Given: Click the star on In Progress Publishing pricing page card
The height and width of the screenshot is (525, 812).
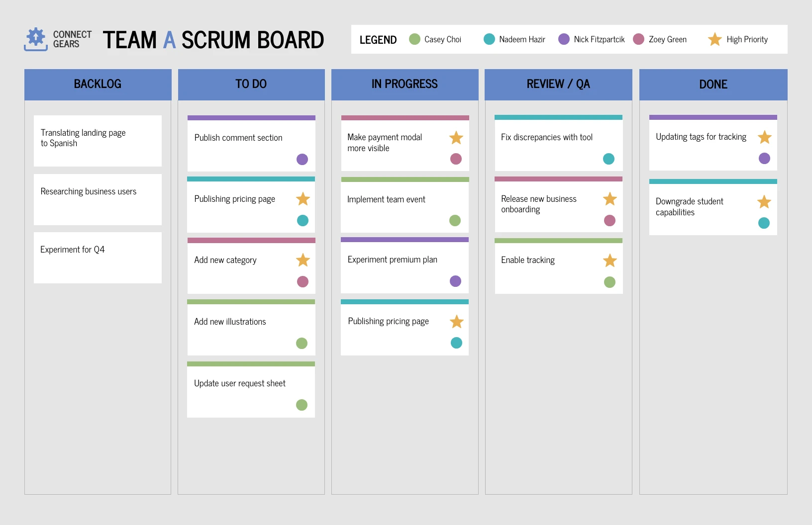Looking at the screenshot, I should tap(457, 322).
